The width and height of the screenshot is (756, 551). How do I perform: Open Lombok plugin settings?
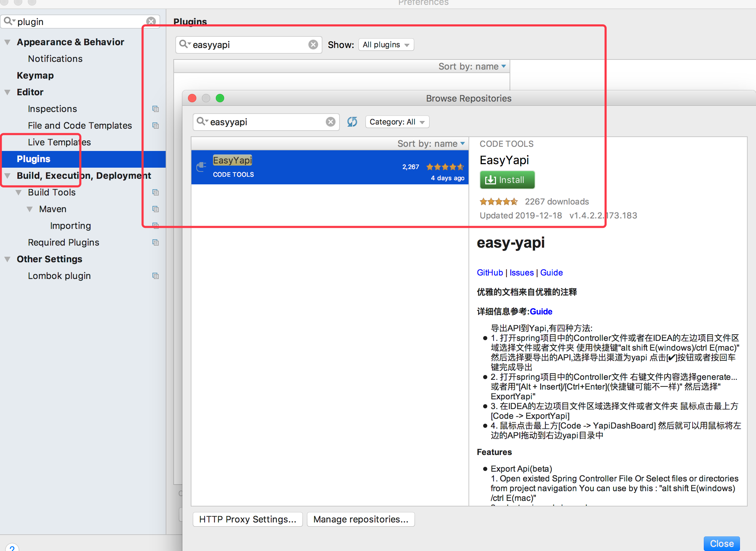(59, 276)
